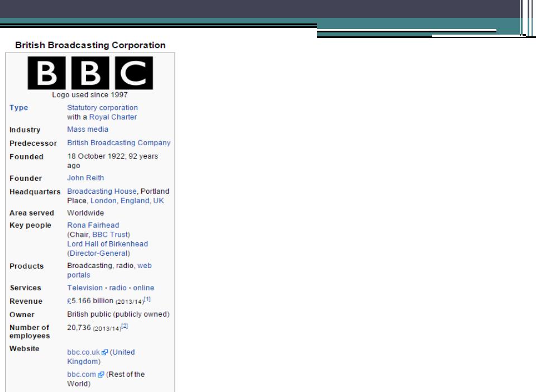Image resolution: width=536 pixels, height=392 pixels.
Task: Select the 'Predecessor' row label
Action: pos(33,143)
